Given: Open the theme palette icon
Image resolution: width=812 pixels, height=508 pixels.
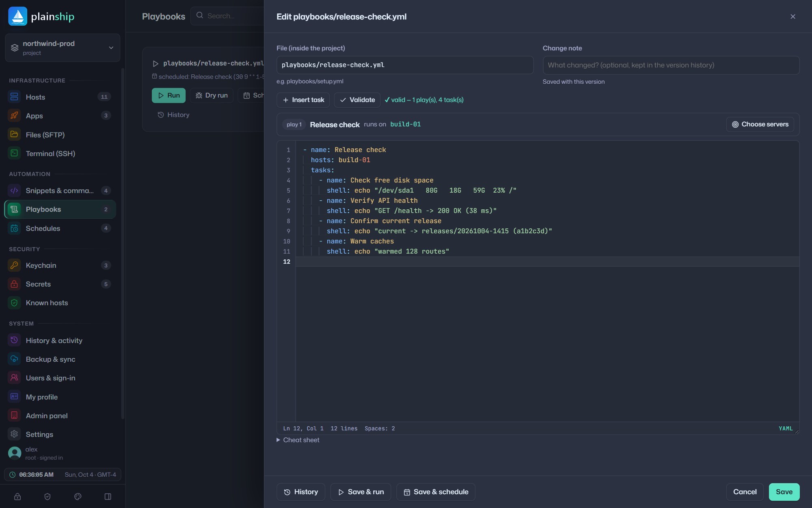Looking at the screenshot, I should [x=78, y=497].
